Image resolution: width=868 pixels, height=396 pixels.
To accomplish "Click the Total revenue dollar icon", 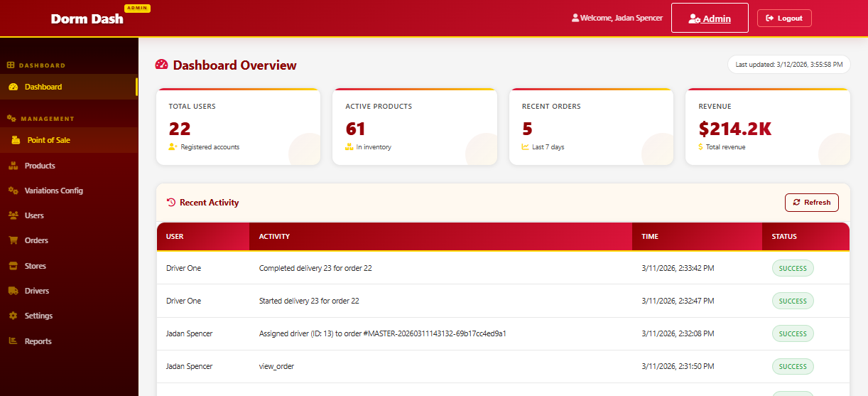I will click(701, 147).
